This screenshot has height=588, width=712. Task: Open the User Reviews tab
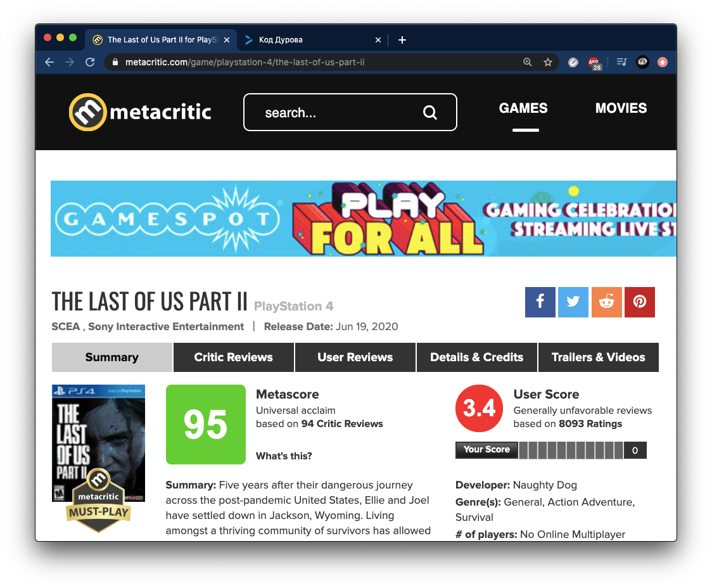tap(355, 357)
